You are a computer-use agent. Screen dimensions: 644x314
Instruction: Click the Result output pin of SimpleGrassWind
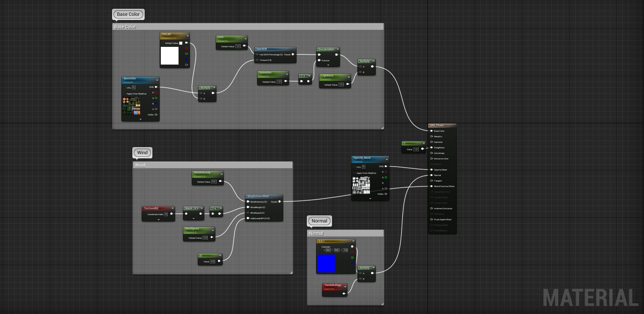point(280,201)
